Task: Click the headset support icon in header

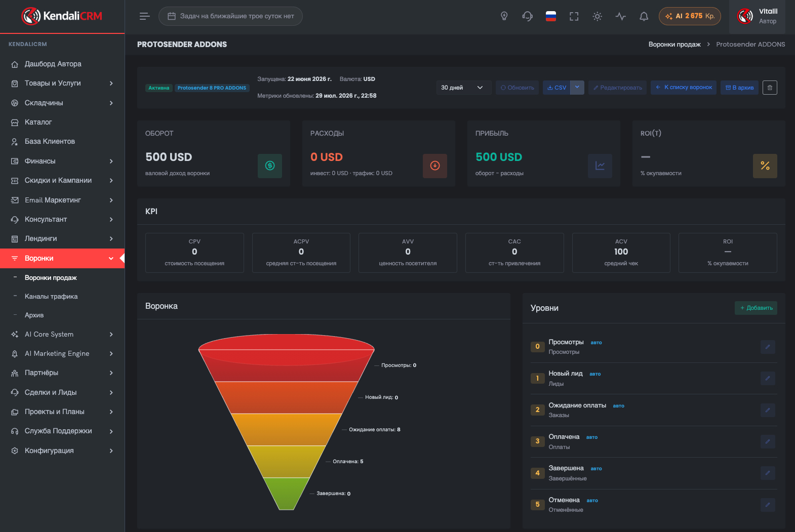Action: click(x=527, y=16)
